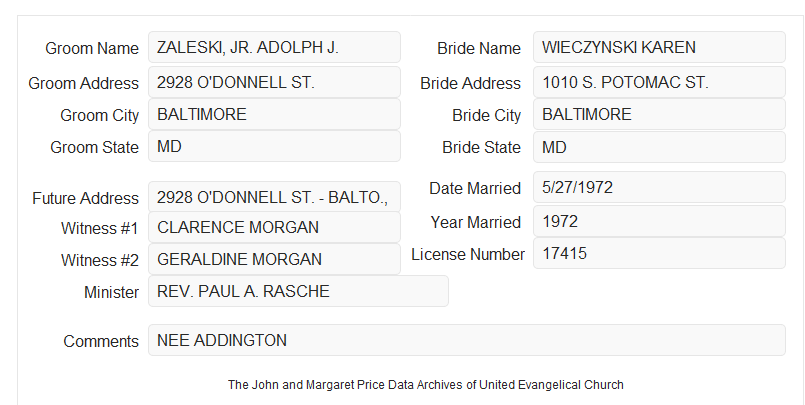Select Witness #2 Geraldine Morgan field
The width and height of the screenshot is (805, 405).
click(274, 259)
